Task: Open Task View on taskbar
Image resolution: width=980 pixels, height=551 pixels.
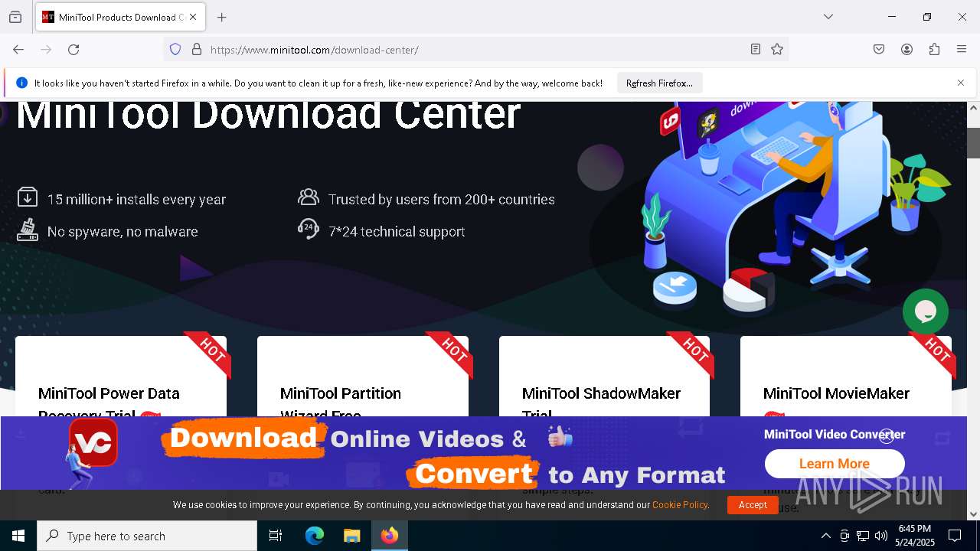Action: coord(276,536)
